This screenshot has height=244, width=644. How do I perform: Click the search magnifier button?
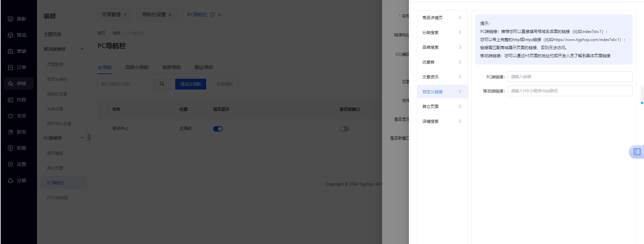point(162,84)
